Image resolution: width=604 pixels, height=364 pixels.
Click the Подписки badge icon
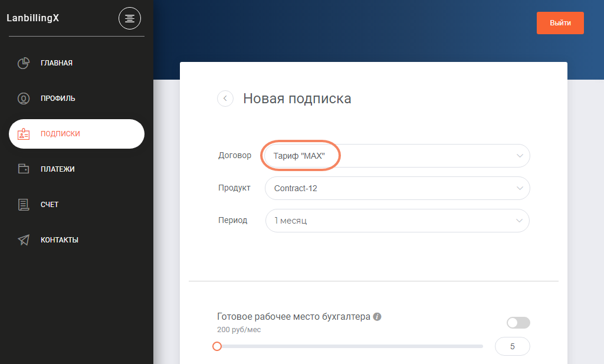pos(24,134)
